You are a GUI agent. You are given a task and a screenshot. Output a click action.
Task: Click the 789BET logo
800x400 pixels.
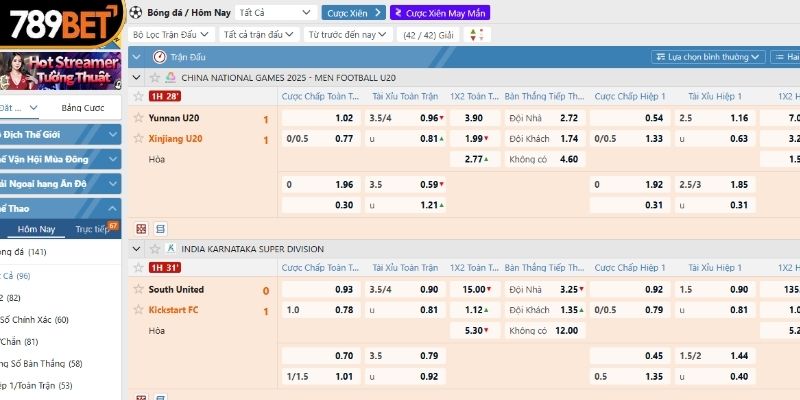click(60, 24)
